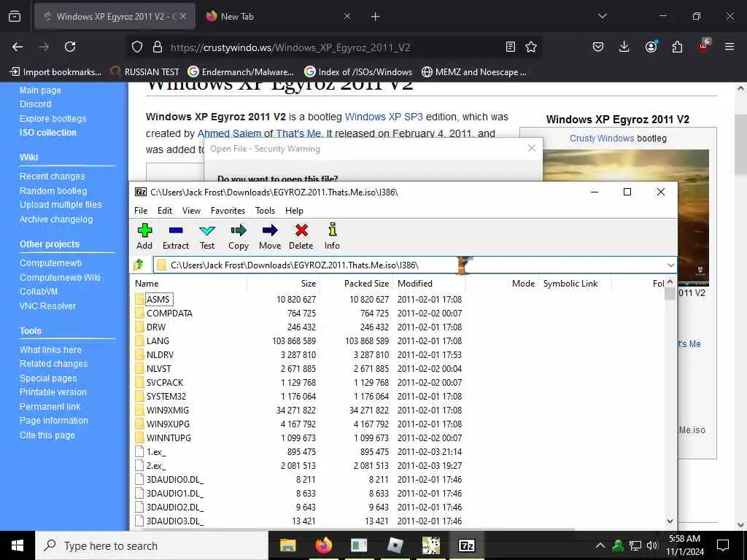Open the Edit menu in 7-Zip
The height and width of the screenshot is (560, 747).
(165, 211)
